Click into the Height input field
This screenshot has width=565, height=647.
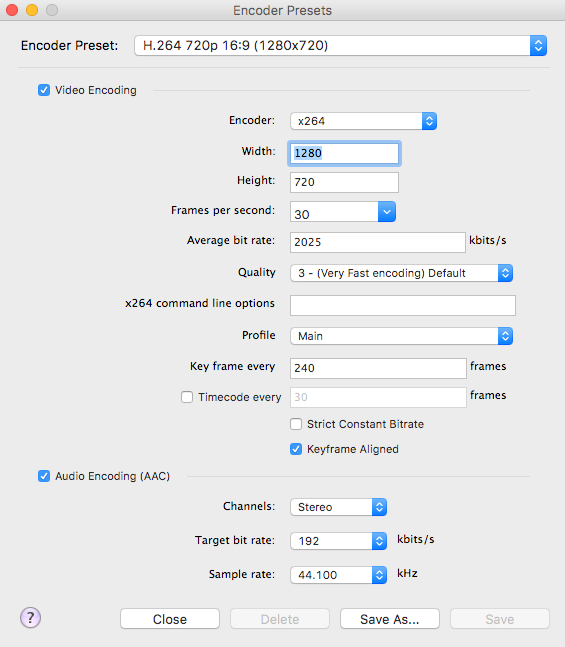click(344, 182)
